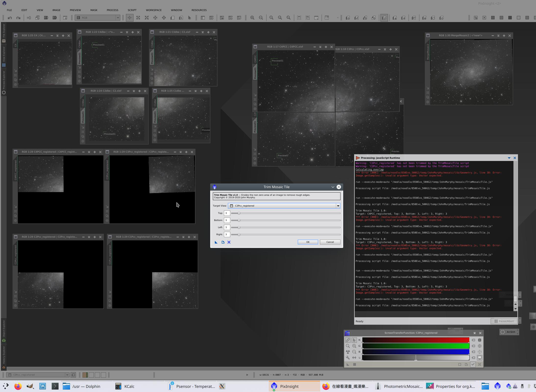
Task: Click the Redo arrow in the toolbar
Action: coord(18,18)
